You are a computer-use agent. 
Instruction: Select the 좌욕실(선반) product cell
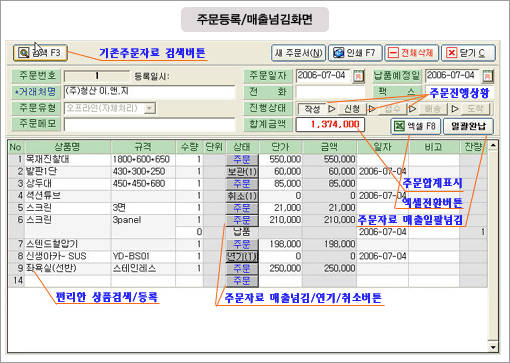(x=68, y=268)
